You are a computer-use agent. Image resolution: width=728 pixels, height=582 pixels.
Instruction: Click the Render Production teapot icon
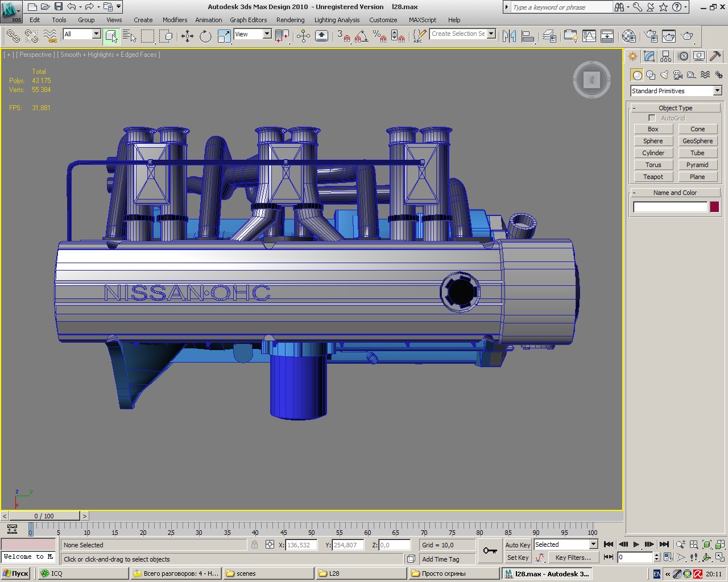coord(688,36)
